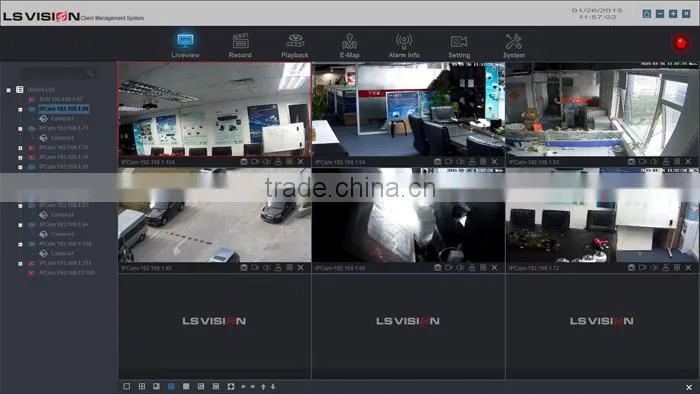Open grid option on window-side showroom camera
Viewport: 700px width, 394px height.
[x=677, y=162]
